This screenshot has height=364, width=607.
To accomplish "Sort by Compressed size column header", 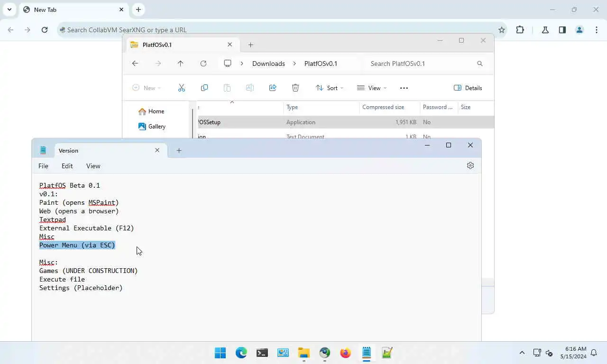I will [389, 107].
